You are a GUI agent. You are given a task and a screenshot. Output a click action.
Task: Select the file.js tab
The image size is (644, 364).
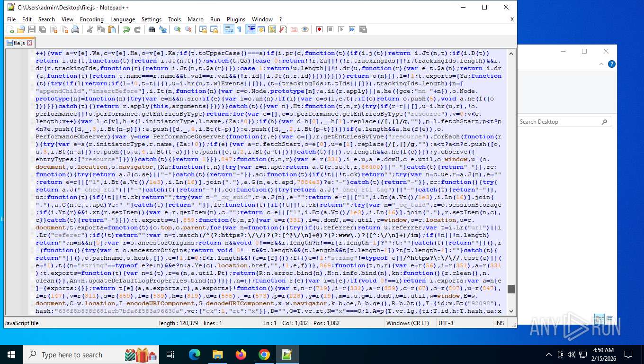pyautogui.click(x=19, y=43)
